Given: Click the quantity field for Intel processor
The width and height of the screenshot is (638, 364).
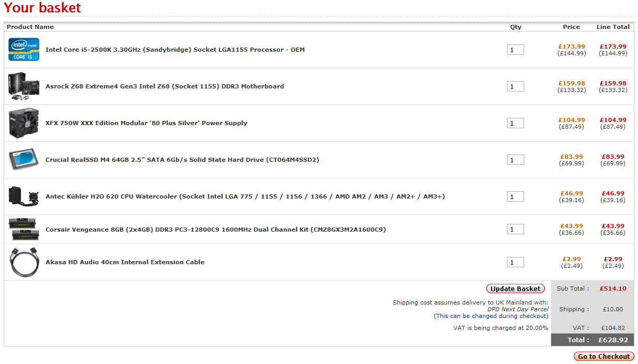Looking at the screenshot, I should 515,50.
